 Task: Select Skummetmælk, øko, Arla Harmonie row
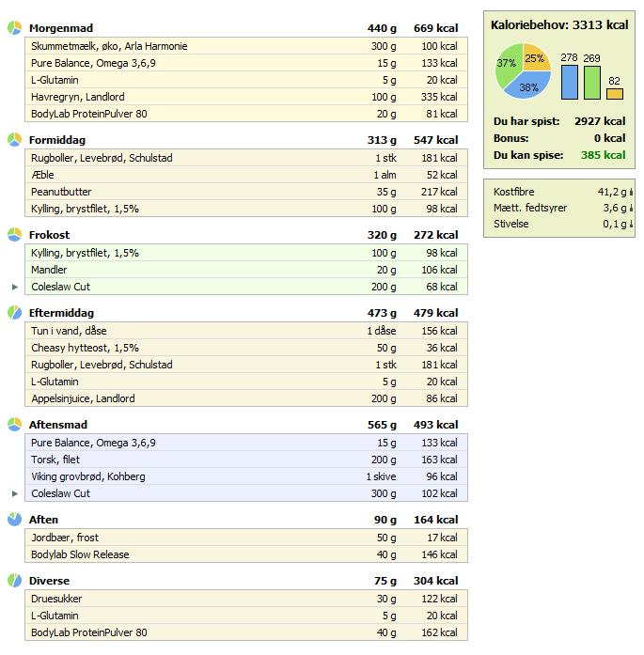(x=246, y=46)
